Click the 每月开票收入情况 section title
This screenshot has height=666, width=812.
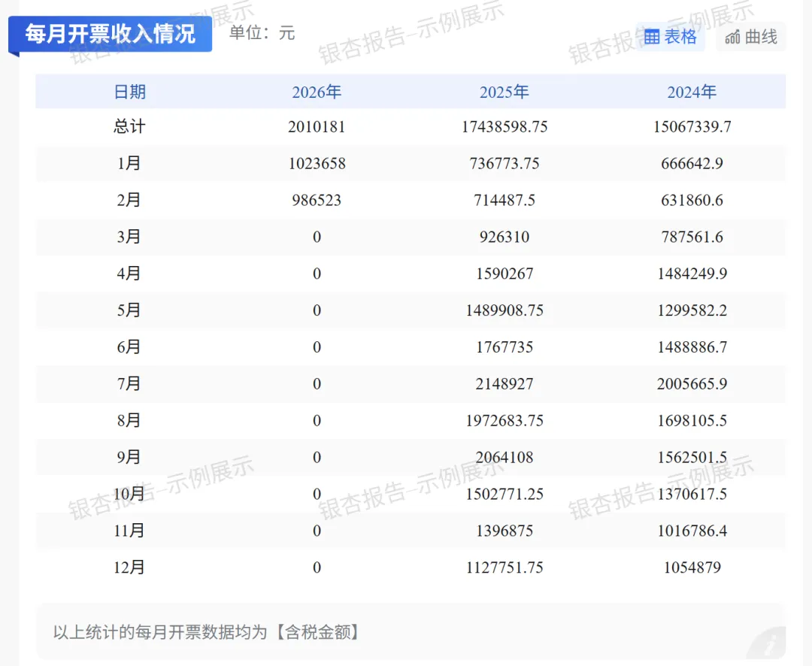111,34
